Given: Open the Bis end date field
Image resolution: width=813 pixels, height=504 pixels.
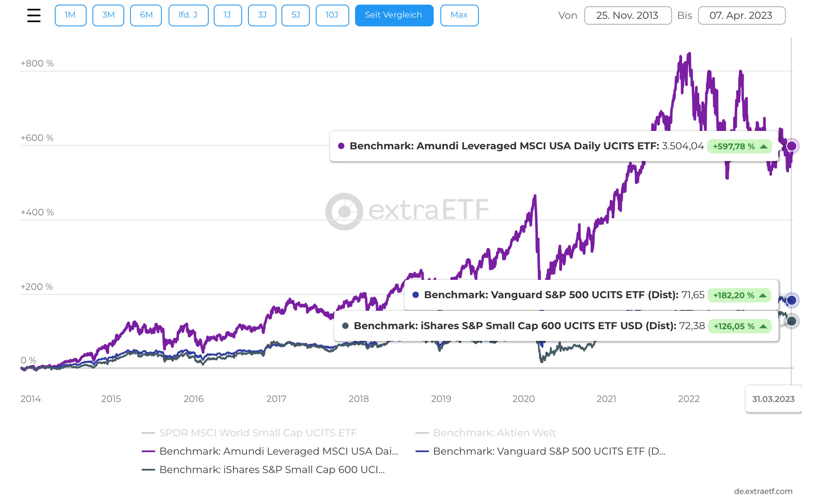Looking at the screenshot, I should point(741,15).
